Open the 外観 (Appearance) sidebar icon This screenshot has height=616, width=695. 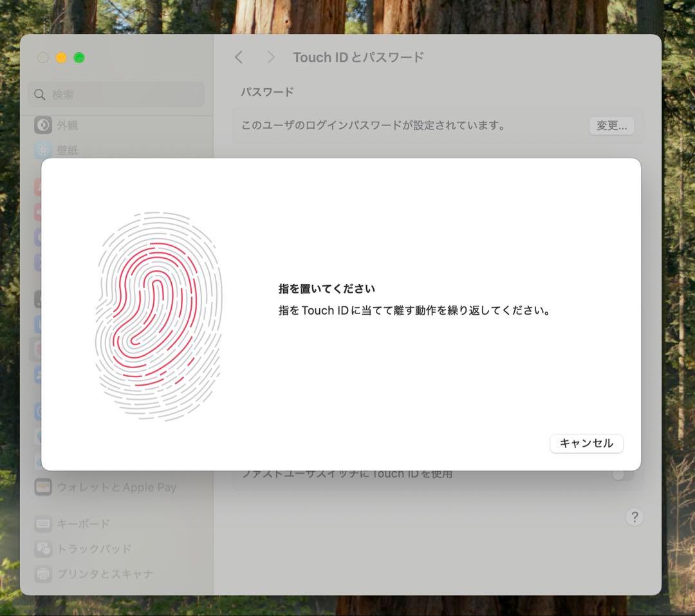43,125
